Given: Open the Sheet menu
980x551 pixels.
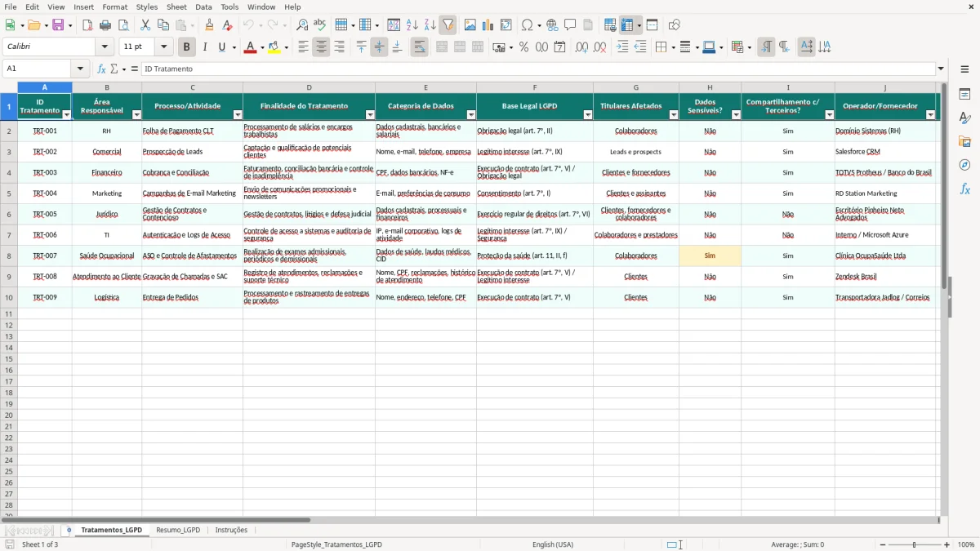Looking at the screenshot, I should [176, 7].
